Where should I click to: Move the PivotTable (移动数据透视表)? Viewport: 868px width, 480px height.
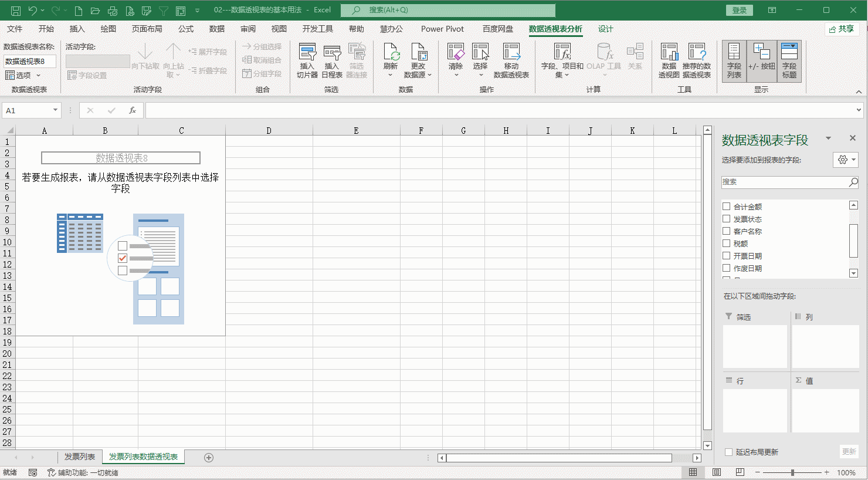(x=511, y=61)
